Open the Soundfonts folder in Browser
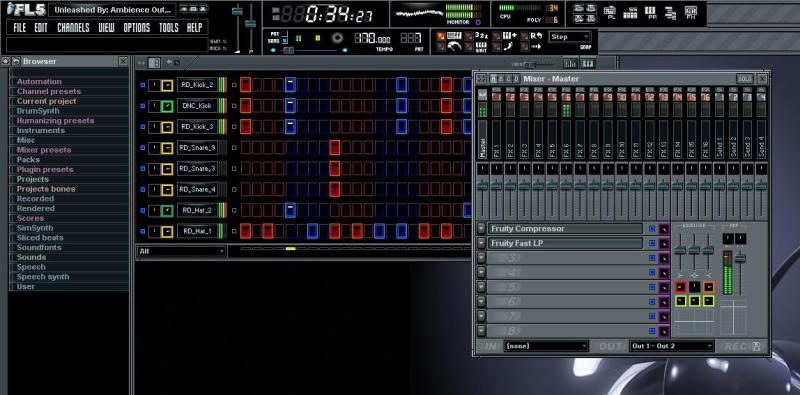 tap(39, 248)
